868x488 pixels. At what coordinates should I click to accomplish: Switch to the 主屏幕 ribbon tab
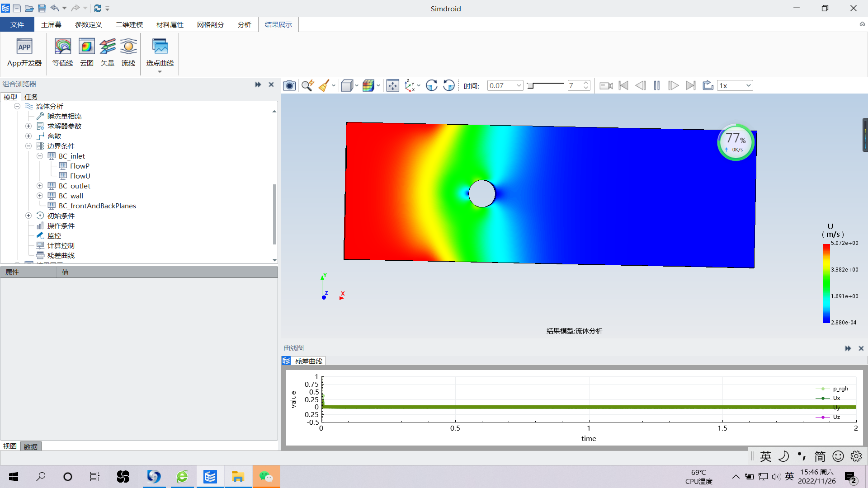tap(51, 24)
